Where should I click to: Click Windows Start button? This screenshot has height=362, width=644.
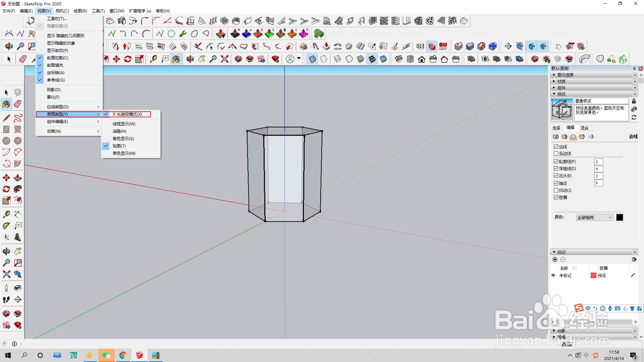(8, 355)
